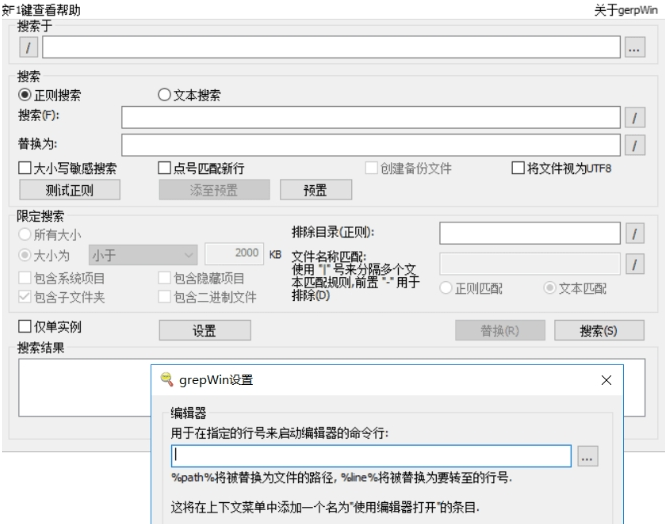Click the 搜索于 path input field
This screenshot has height=524, width=665.
click(x=331, y=47)
